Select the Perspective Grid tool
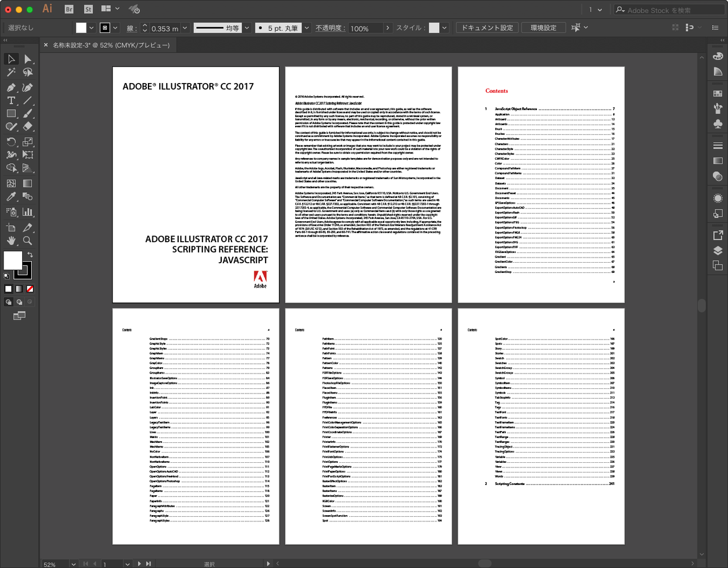Screen dimensions: 728x568 click(x=27, y=168)
